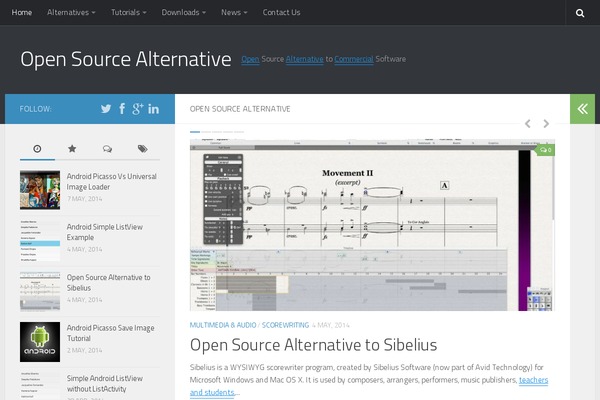The width and height of the screenshot is (600, 400).
Task: Switch to the comments bubble tab
Action: coord(107,149)
